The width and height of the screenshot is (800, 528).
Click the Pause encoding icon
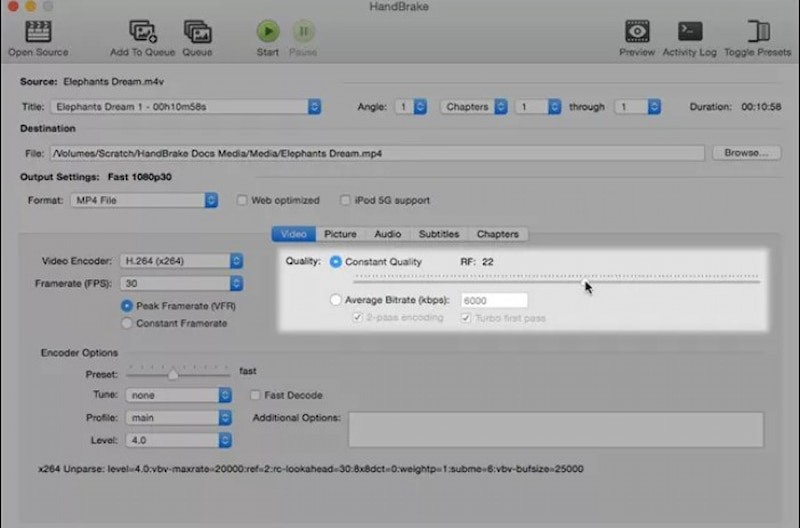304,32
